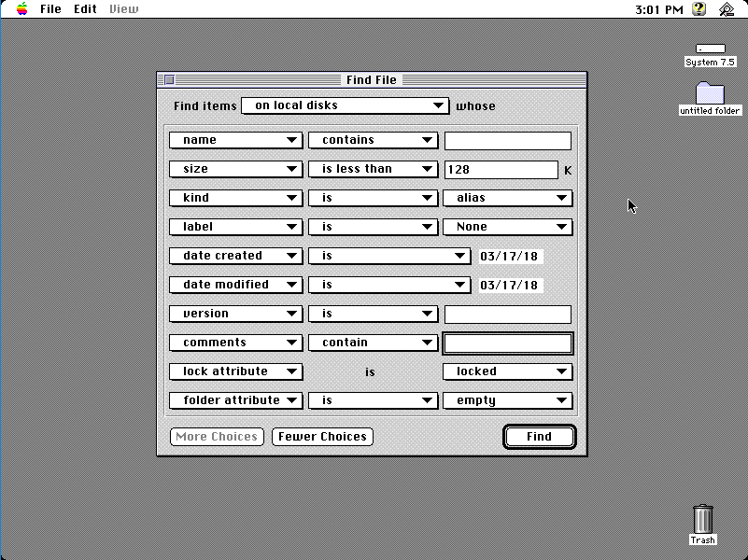Open the Application switcher menu icon

click(727, 9)
